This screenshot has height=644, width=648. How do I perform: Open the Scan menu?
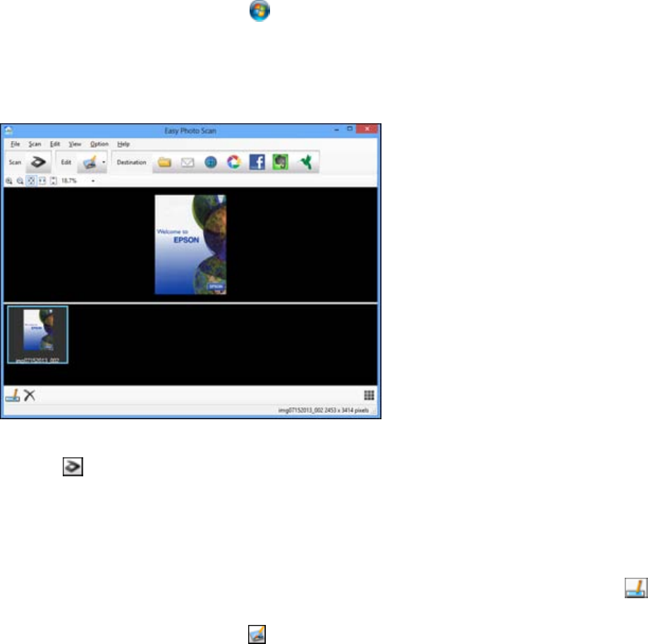[x=35, y=144]
